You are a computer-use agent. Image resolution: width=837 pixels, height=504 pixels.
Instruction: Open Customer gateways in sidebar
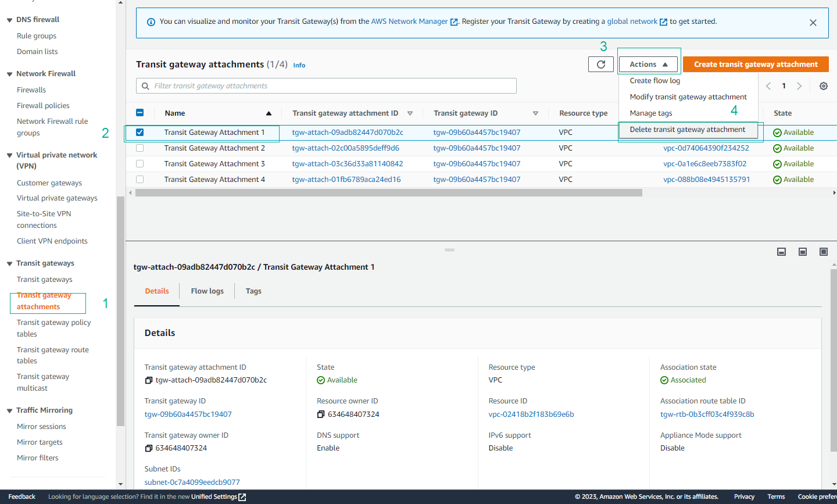[x=49, y=183]
